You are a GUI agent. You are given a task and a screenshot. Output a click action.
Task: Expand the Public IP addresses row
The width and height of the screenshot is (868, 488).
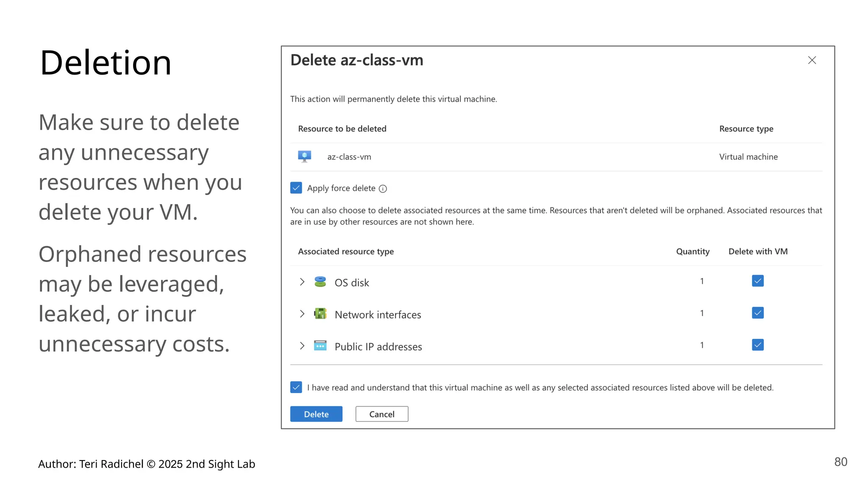pos(302,346)
